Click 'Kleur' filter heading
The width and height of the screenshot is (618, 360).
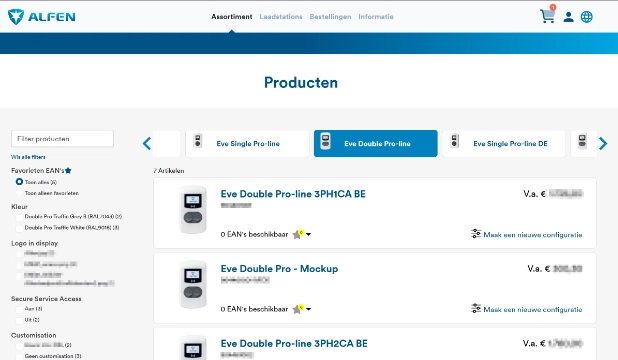(x=19, y=207)
